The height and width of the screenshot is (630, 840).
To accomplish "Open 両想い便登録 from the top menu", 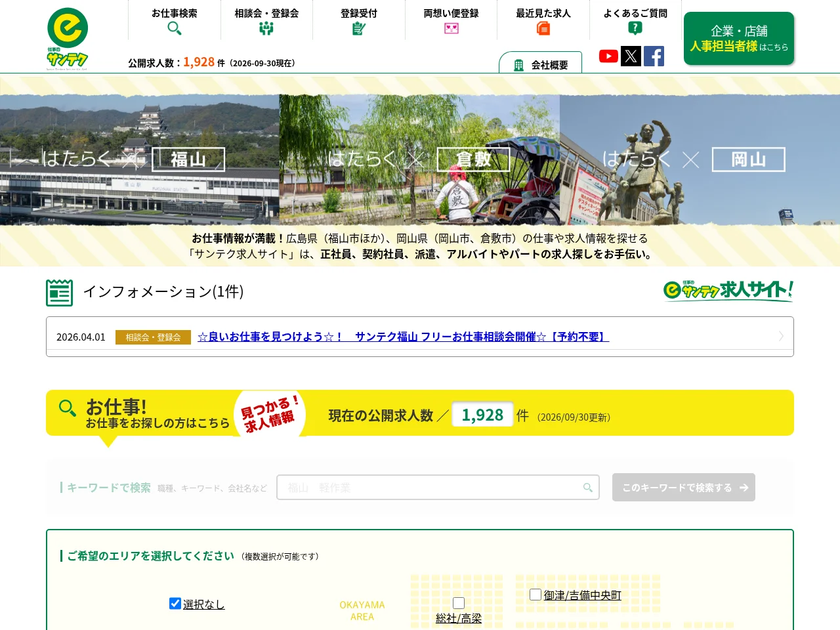I will 451,21.
